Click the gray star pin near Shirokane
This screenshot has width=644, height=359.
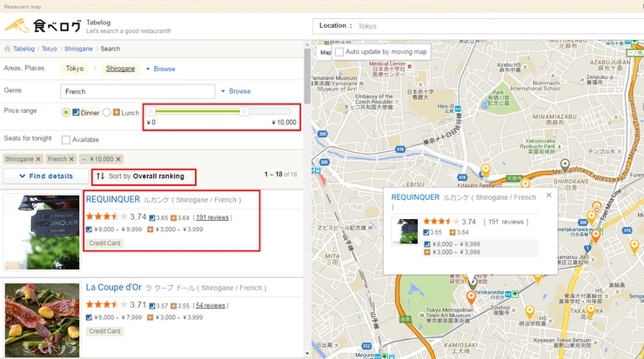point(565,165)
